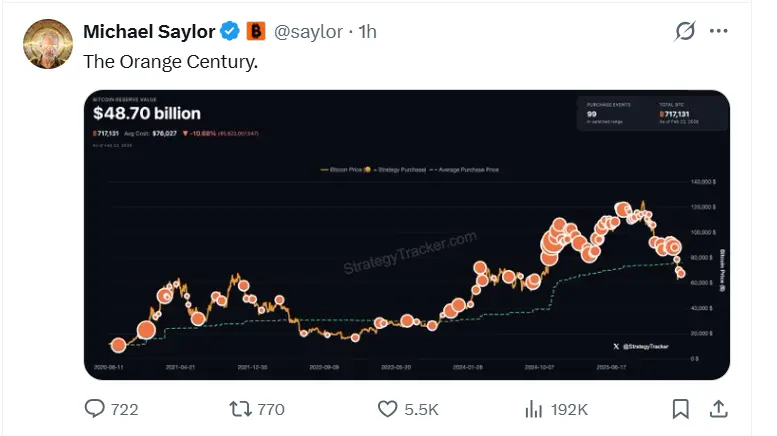777x436 pixels.
Task: Open the view analytics bar-chart icon
Action: (534, 408)
